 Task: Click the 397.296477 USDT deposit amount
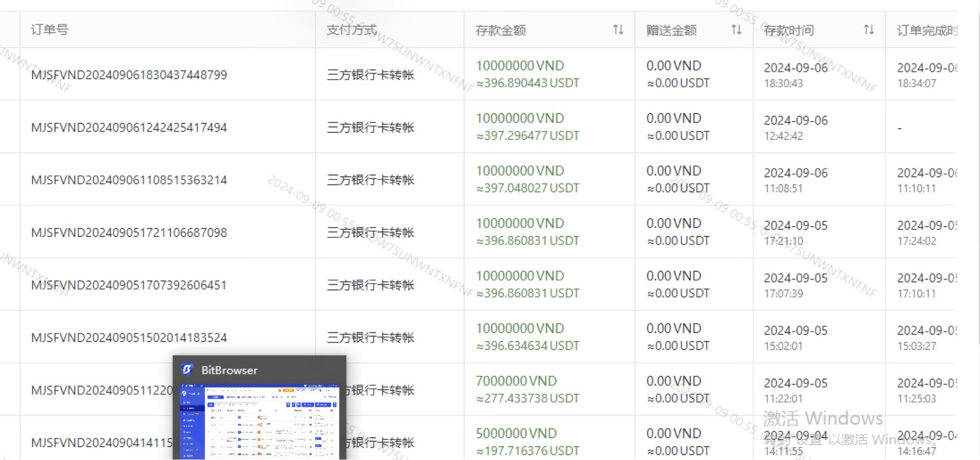tap(527, 136)
